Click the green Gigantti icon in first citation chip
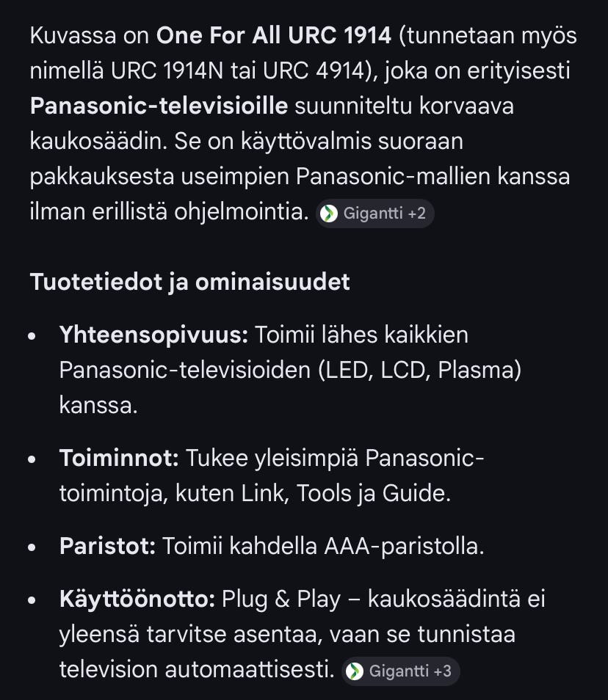 pos(328,214)
